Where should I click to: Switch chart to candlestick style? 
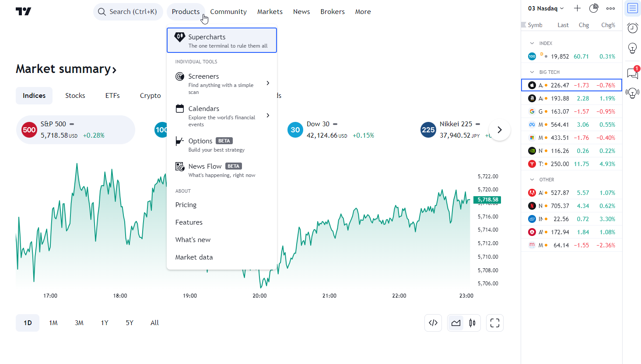coord(472,322)
